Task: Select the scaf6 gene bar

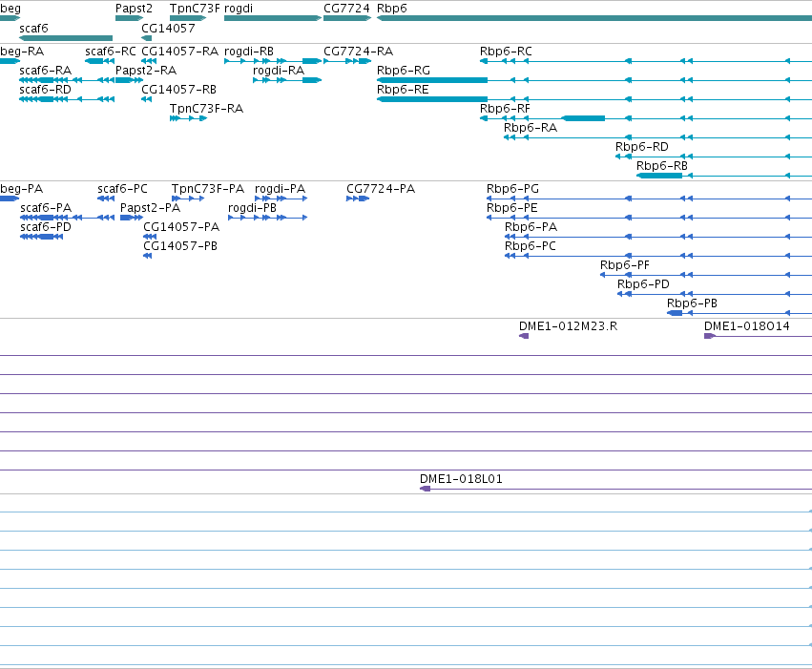Action: (x=66, y=38)
